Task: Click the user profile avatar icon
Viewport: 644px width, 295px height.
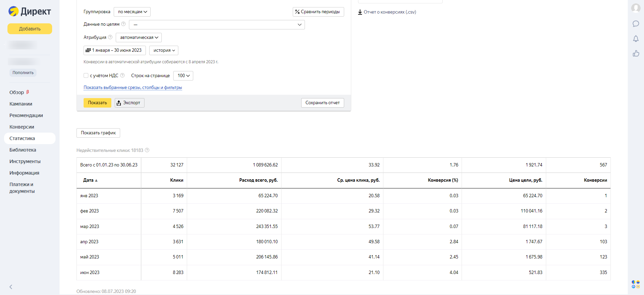Action: click(636, 8)
